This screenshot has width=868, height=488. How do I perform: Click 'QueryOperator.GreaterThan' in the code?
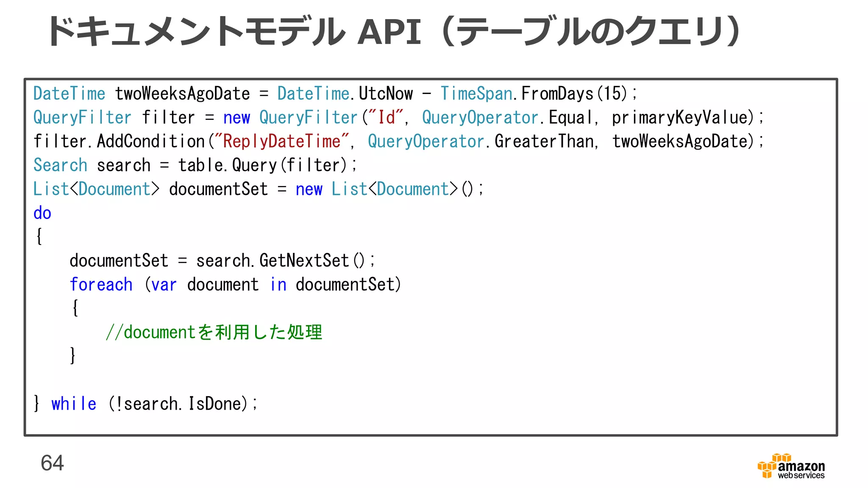pyautogui.click(x=481, y=141)
